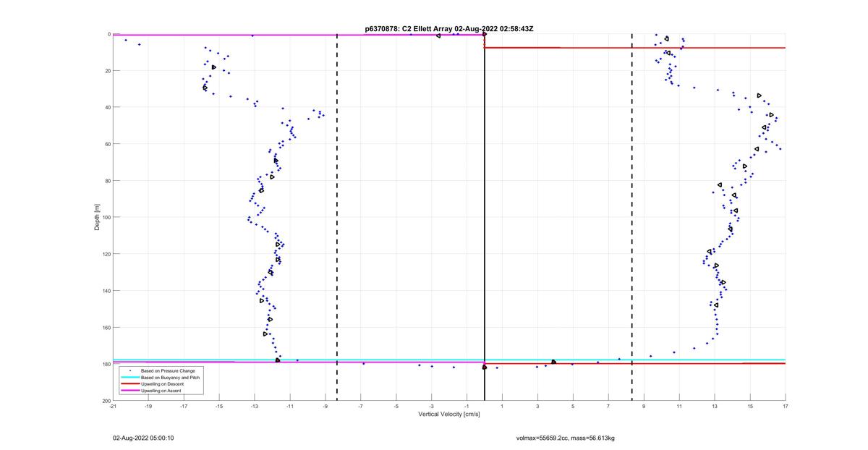Viewport: 868px width, 450px height.
Task: Click depth-axis tick label "120"
Action: pyautogui.click(x=106, y=254)
